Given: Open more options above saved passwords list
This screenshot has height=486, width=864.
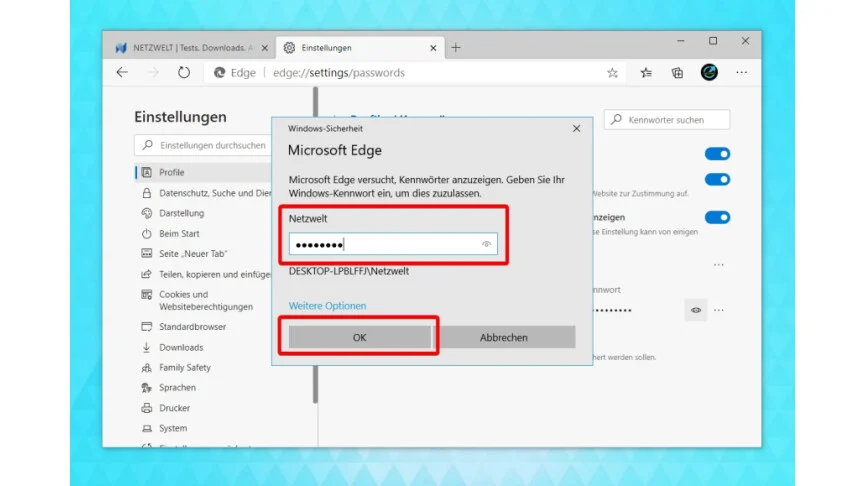Looking at the screenshot, I should point(719,264).
